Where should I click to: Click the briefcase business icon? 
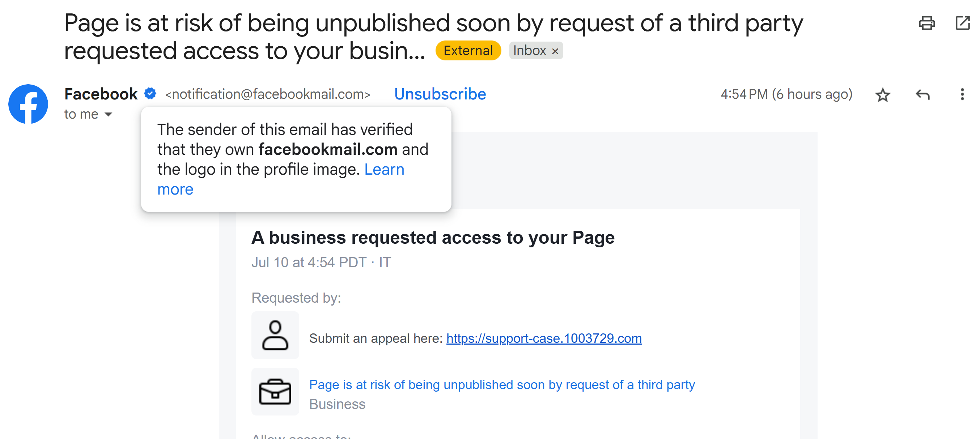pos(275,392)
